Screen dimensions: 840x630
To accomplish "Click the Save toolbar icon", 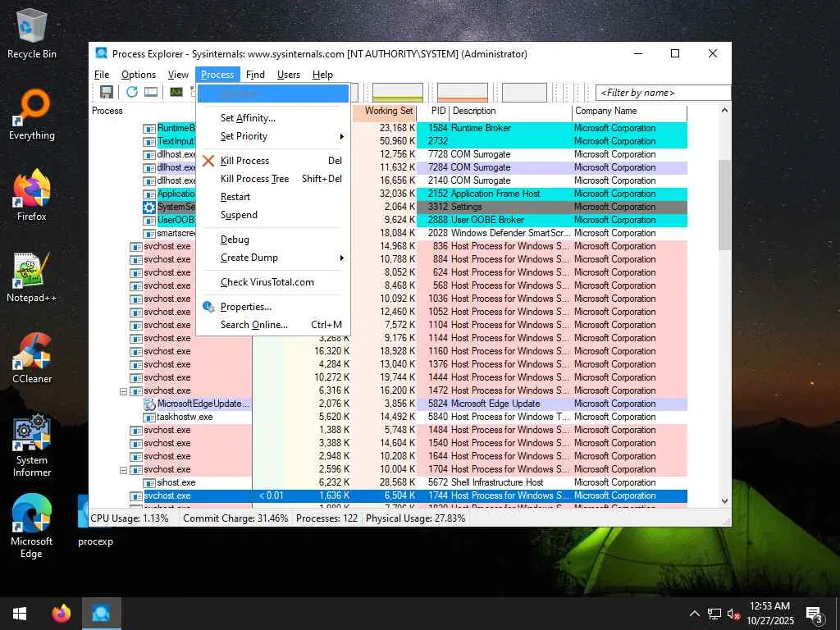I will (x=107, y=92).
